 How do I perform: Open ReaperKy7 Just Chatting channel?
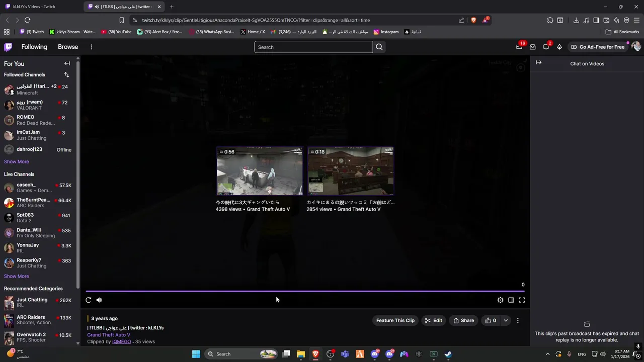38,263
